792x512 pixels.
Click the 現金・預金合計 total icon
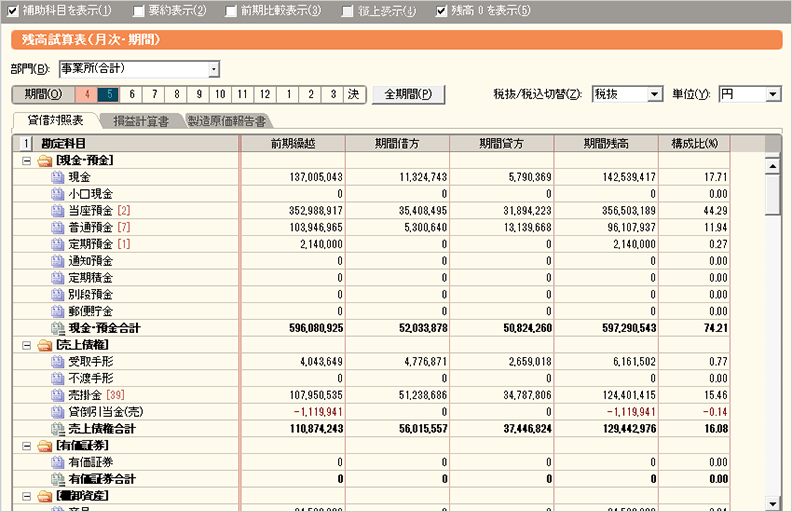click(57, 328)
